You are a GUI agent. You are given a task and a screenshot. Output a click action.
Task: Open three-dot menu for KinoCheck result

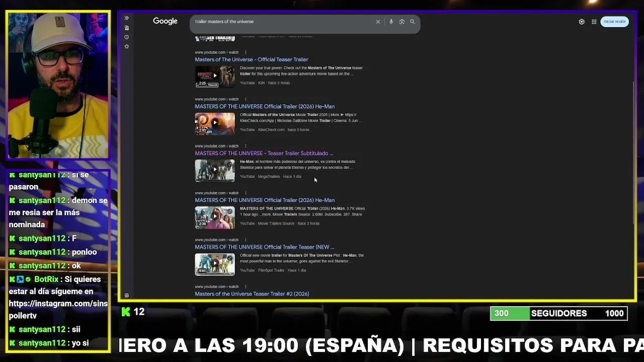(246, 99)
